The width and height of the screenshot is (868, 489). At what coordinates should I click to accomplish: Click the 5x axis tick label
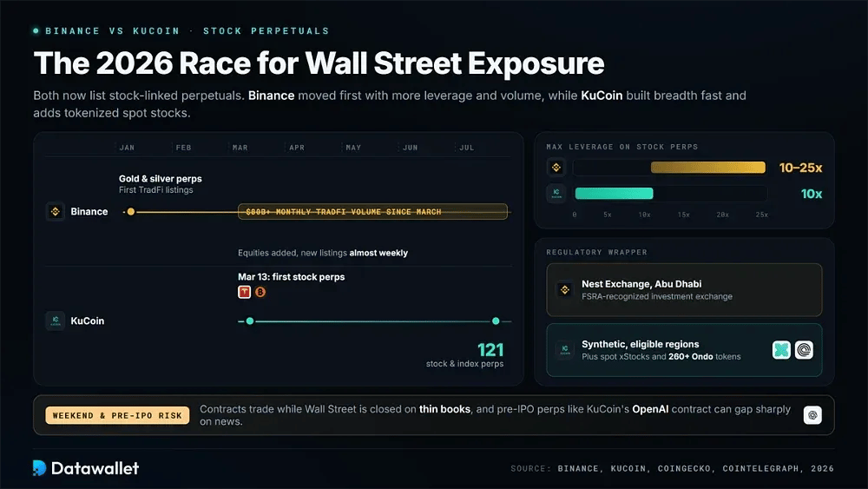[608, 215]
